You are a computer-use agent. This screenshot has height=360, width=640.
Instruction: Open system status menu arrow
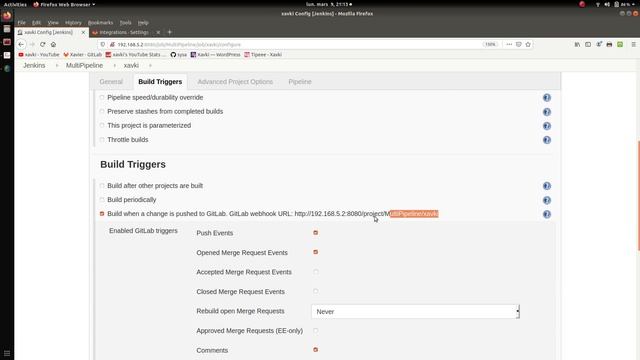pyautogui.click(x=633, y=4)
